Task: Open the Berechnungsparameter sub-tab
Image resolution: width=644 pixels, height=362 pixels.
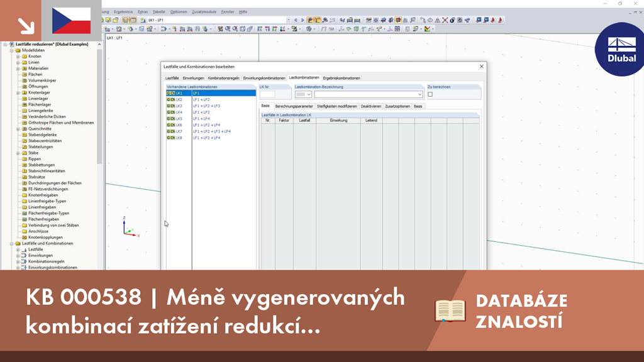Action: [294, 106]
